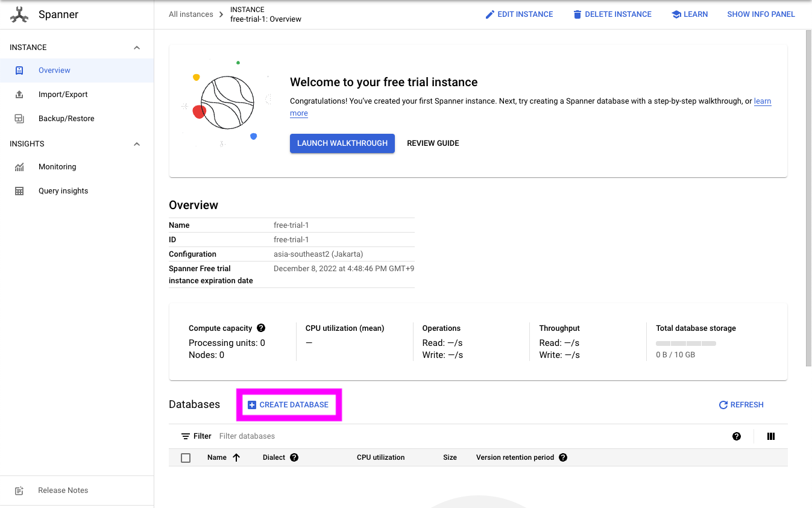Click the Edit Instance pencil icon

click(x=489, y=14)
